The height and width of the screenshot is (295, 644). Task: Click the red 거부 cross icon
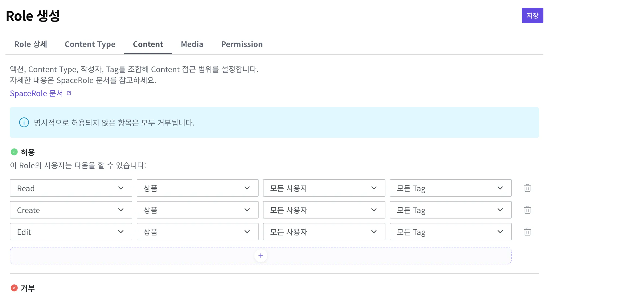[14, 288]
